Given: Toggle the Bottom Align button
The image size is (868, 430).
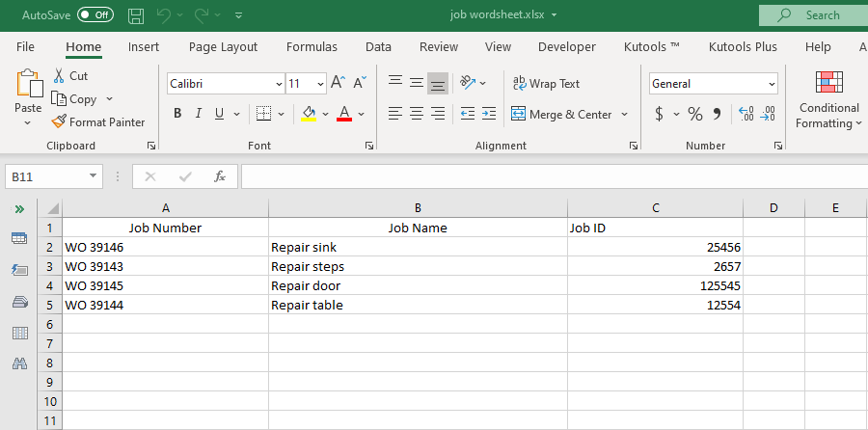Looking at the screenshot, I should [x=438, y=83].
